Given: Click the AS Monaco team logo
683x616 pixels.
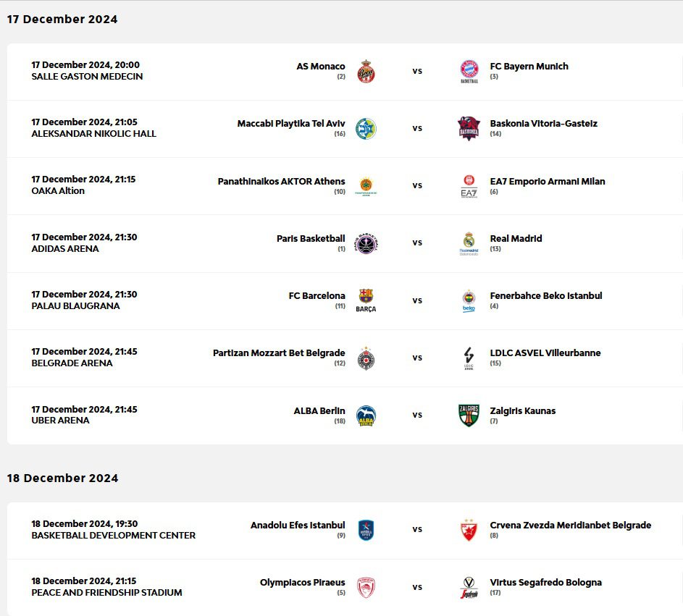Looking at the screenshot, I should [366, 72].
